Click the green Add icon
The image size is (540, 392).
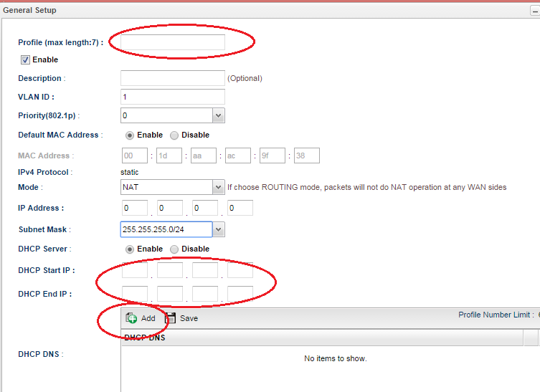(x=132, y=318)
